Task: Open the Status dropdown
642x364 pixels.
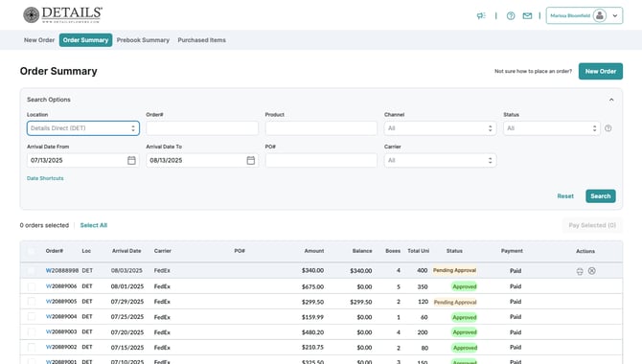Action: pyautogui.click(x=552, y=128)
